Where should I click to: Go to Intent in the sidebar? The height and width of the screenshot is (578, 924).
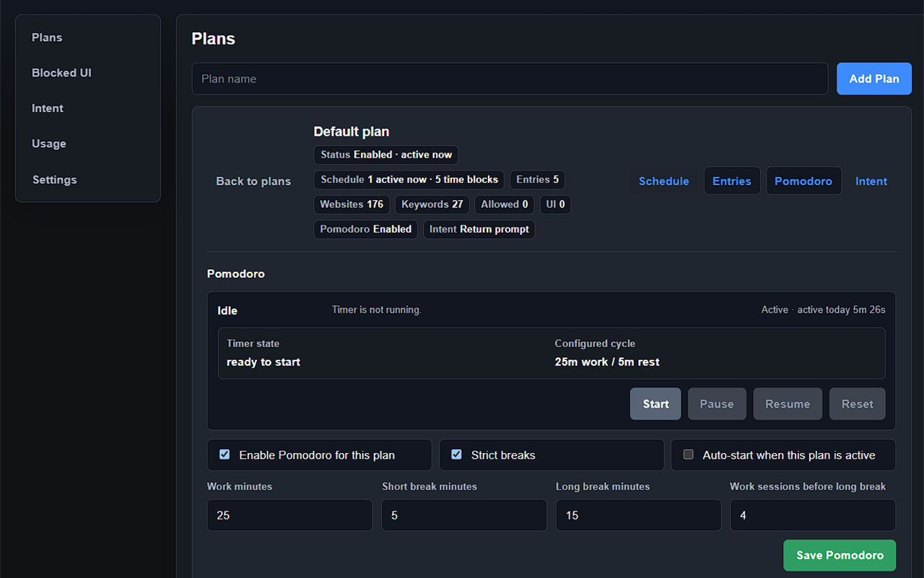(x=48, y=108)
